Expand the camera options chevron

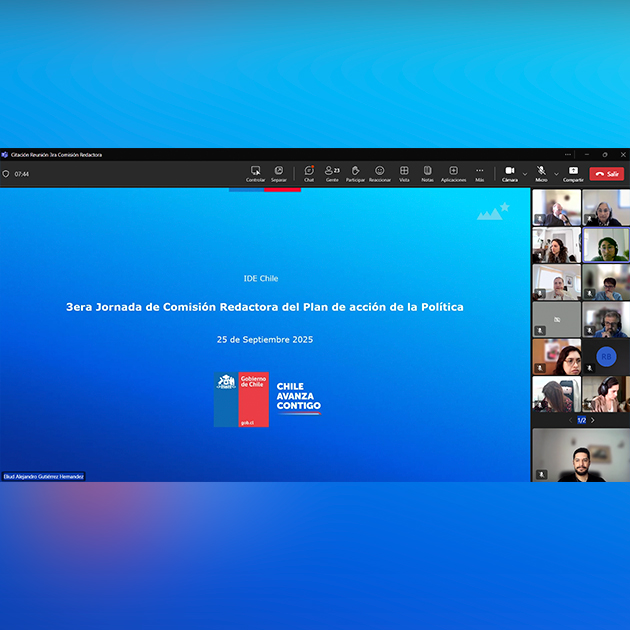[525, 174]
